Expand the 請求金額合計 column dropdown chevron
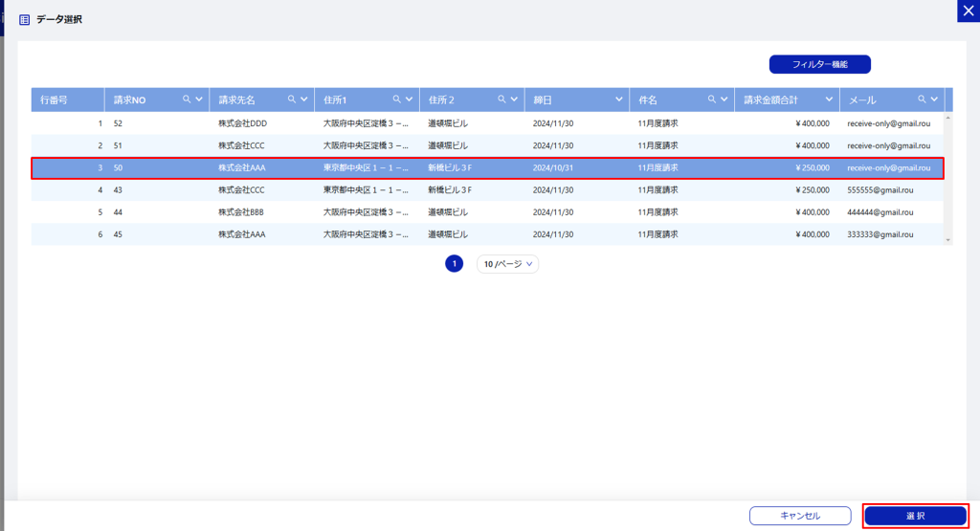Image resolution: width=980 pixels, height=531 pixels. 830,100
